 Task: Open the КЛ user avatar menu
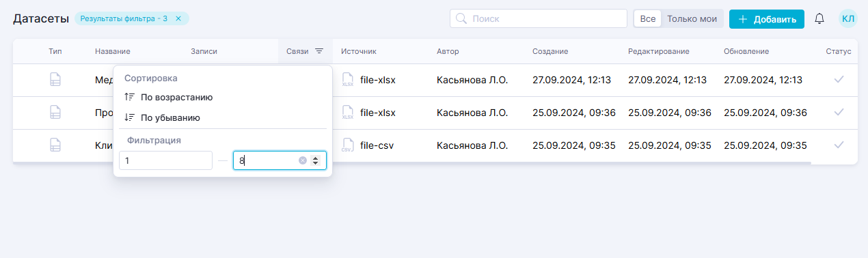tap(847, 19)
